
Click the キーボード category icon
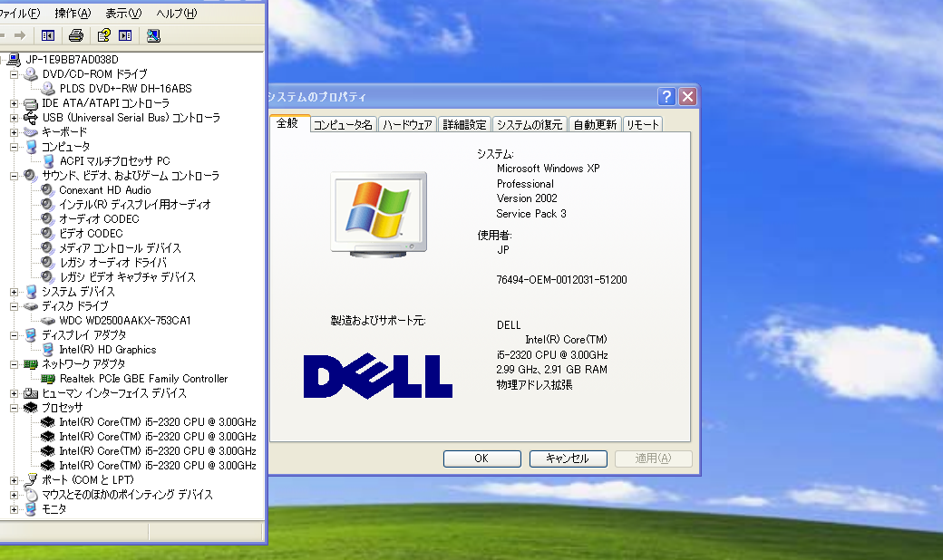click(31, 132)
